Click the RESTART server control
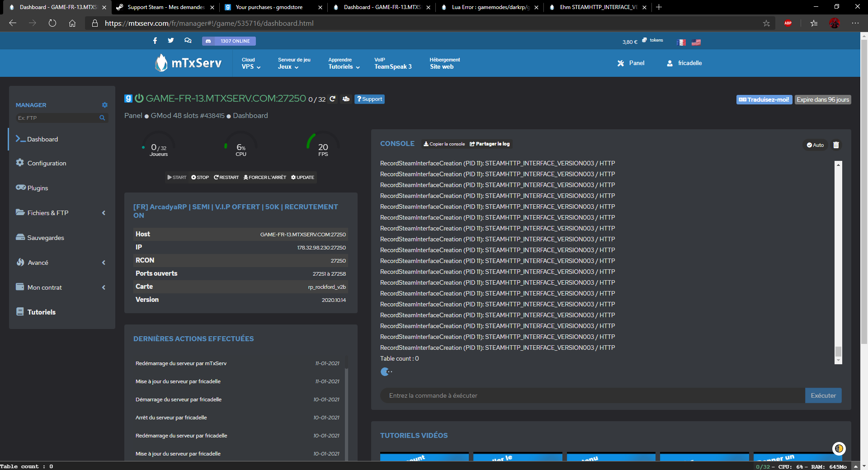Screen dimensions: 868x470 pos(226,177)
